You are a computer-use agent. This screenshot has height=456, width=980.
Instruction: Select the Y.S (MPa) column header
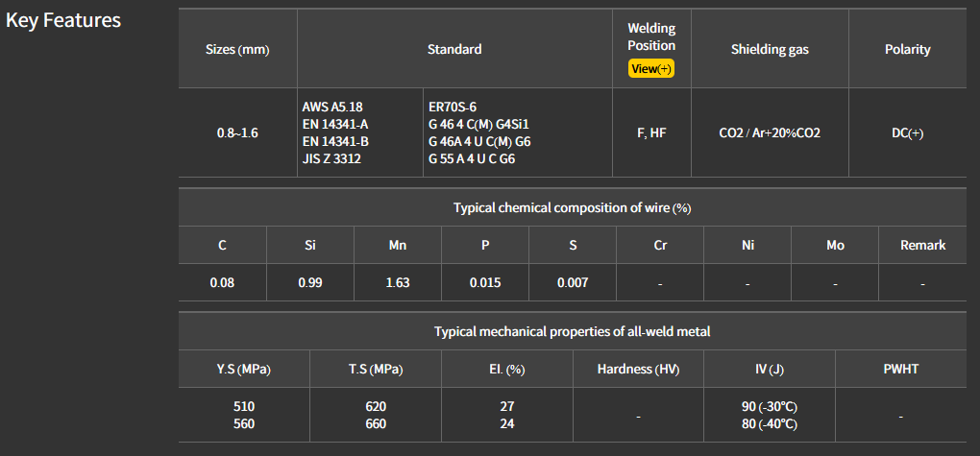(x=244, y=369)
